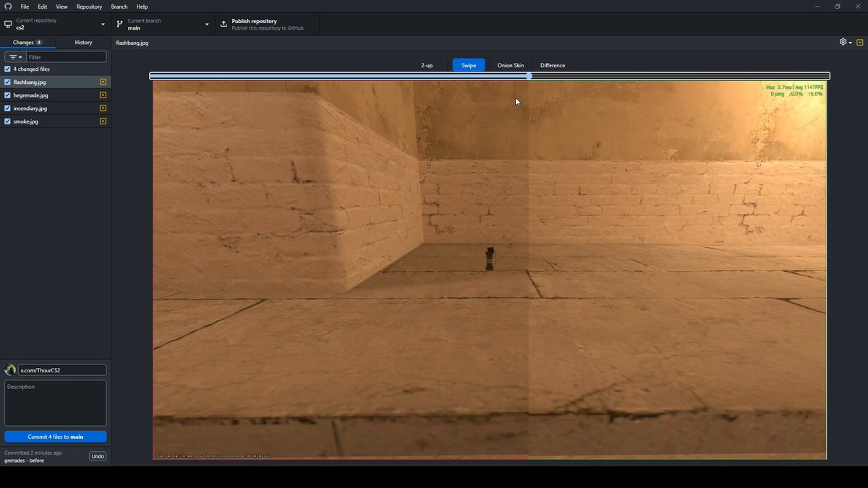
Task: Click the current repository monitor icon
Action: coord(8,24)
